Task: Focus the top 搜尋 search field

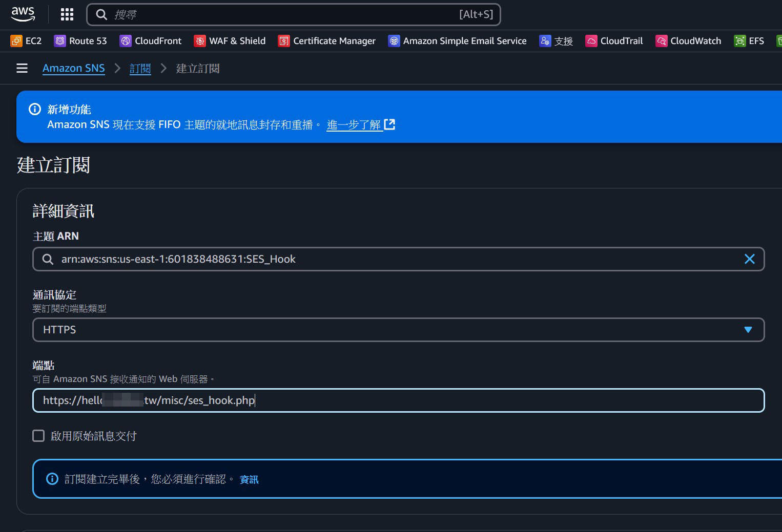Action: click(294, 14)
